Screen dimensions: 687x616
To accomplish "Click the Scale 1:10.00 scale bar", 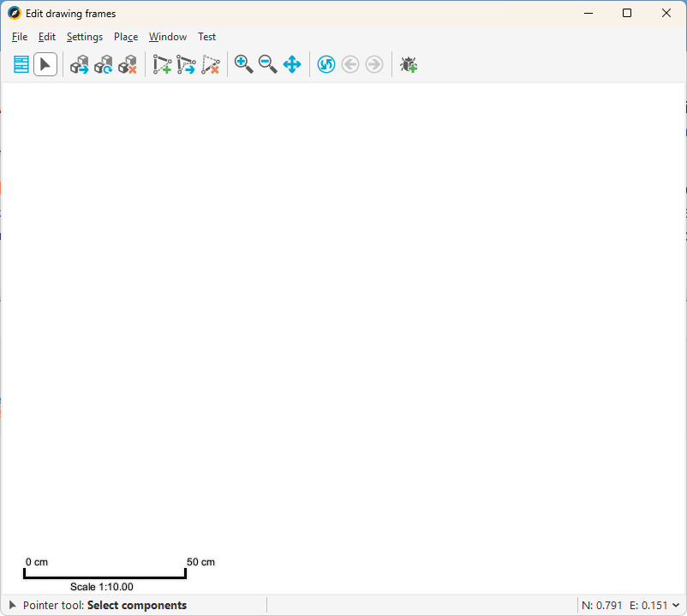I will coord(104,575).
